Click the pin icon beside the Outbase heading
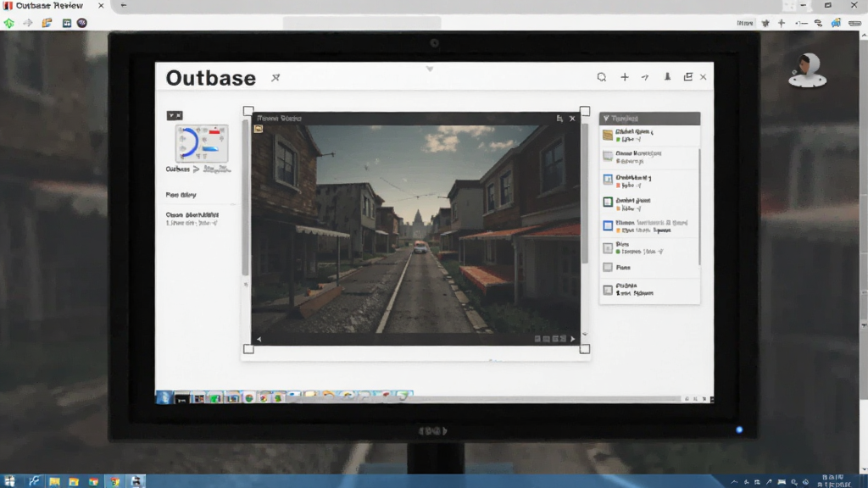 click(275, 78)
